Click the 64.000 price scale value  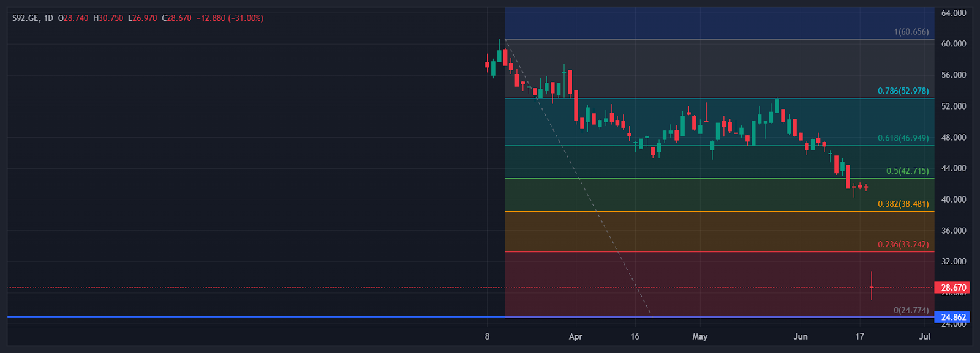tap(953, 13)
